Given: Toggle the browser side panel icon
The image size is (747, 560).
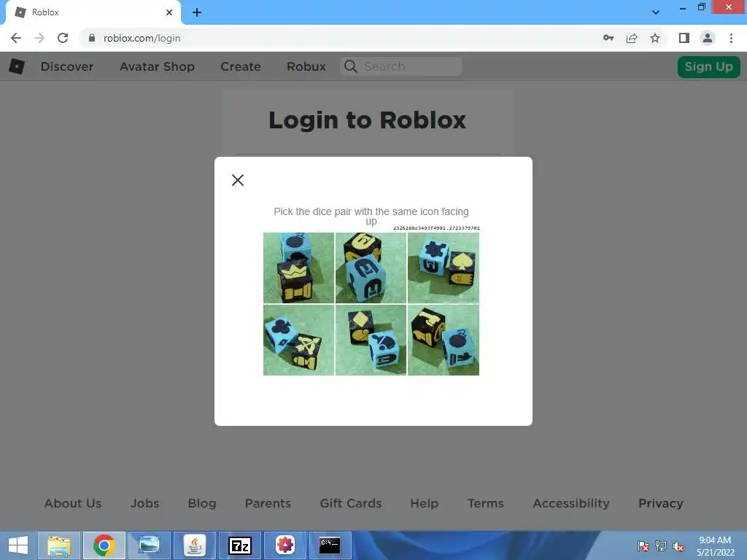Looking at the screenshot, I should click(x=684, y=38).
